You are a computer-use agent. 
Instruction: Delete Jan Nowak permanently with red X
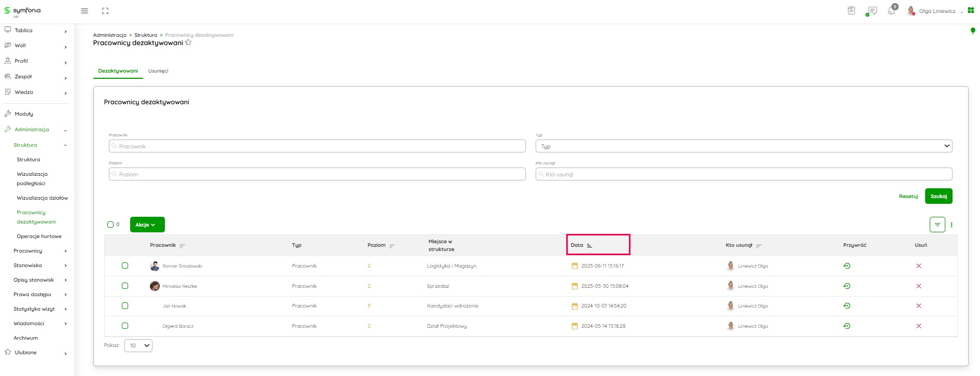(x=918, y=306)
